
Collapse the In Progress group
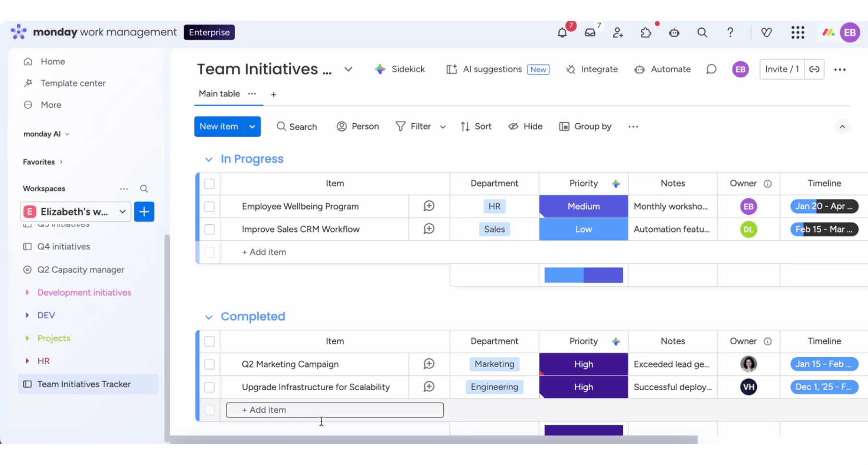[209, 159]
